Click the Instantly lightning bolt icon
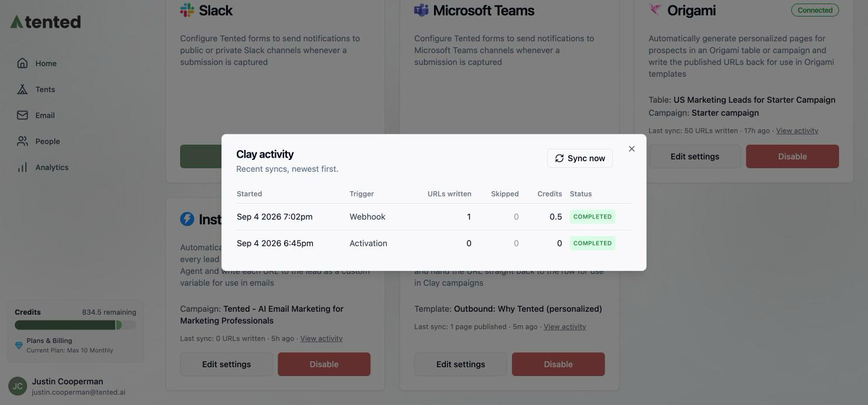 click(187, 219)
